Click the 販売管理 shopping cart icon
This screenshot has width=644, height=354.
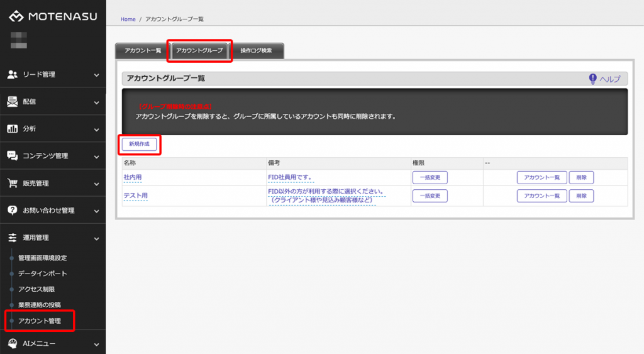tap(12, 184)
